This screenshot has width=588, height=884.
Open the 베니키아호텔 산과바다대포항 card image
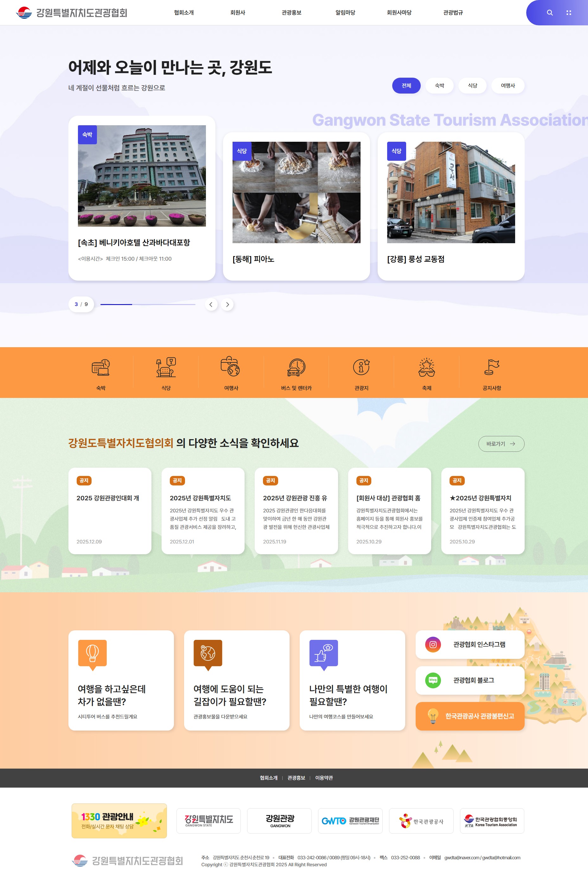[142, 176]
